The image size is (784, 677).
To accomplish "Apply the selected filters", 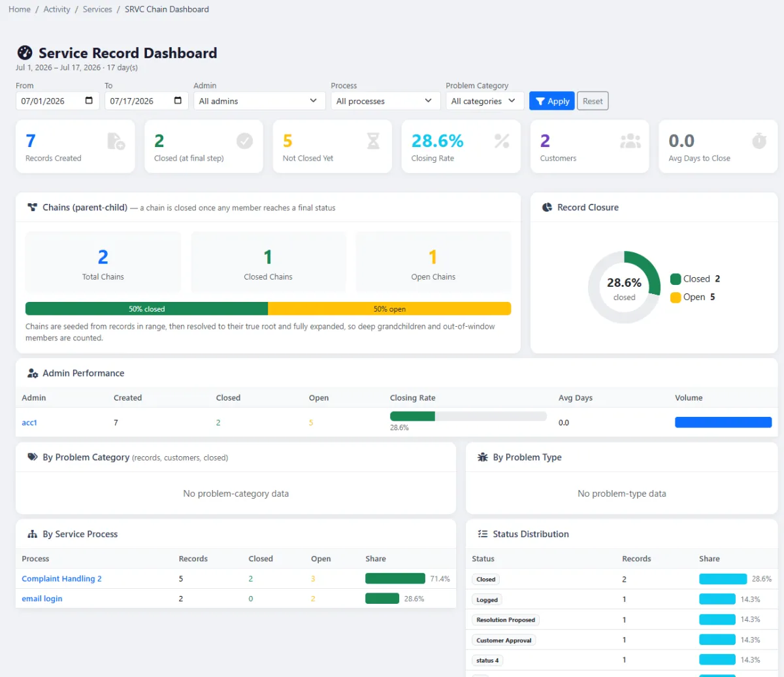I will point(552,101).
